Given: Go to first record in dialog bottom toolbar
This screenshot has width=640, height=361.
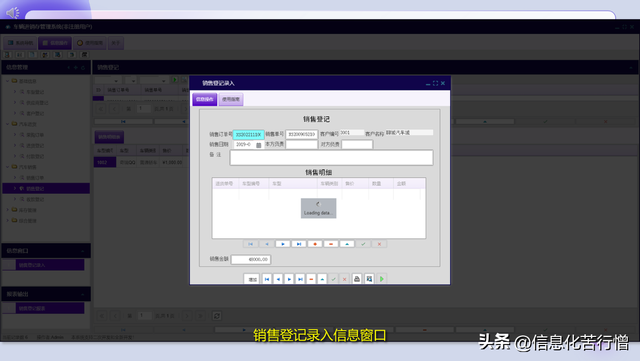Looking at the screenshot, I should [x=267, y=279].
